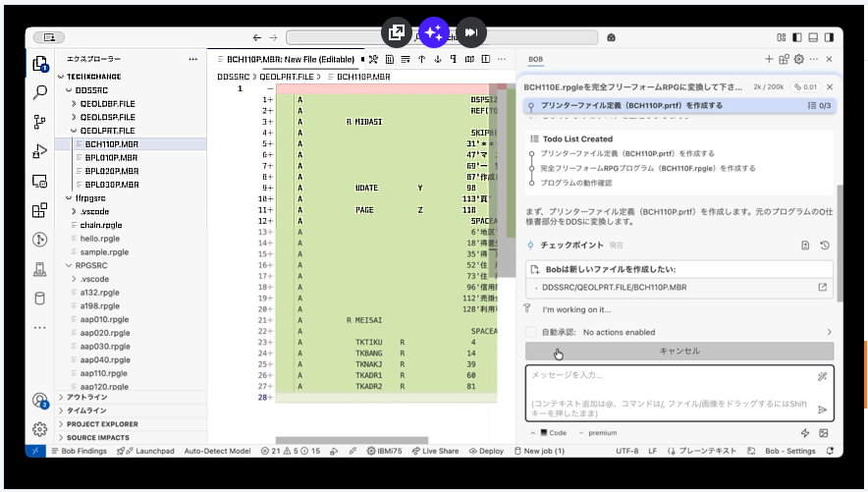Screen dimensions: 868x492
Task: Click the message input field
Action: point(679,394)
